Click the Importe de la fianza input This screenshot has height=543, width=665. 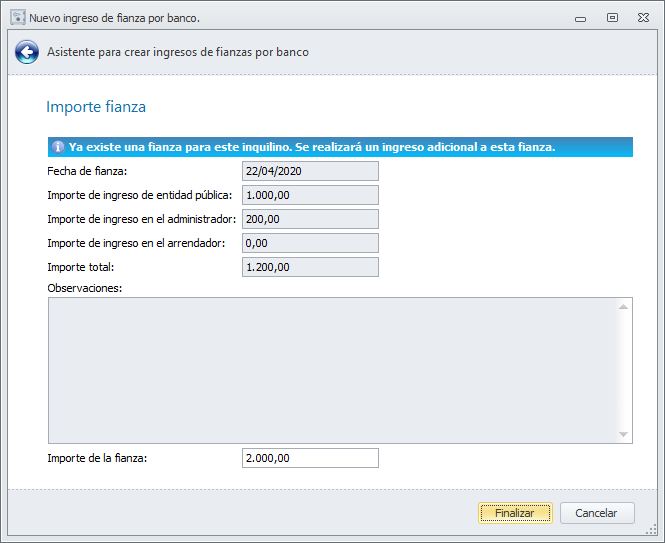click(310, 458)
